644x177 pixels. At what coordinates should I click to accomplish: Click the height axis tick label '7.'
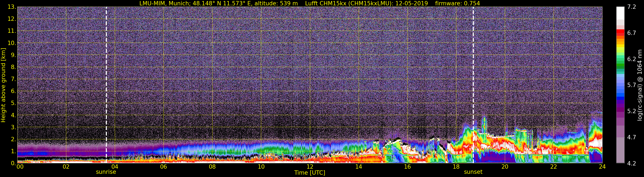tap(13, 79)
